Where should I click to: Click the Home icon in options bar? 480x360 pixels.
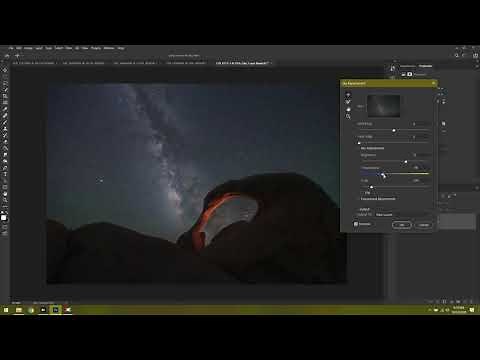7,56
